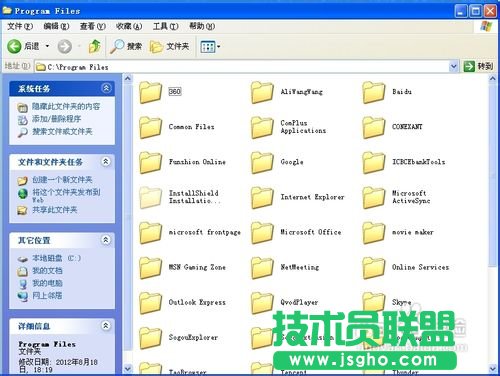The width and height of the screenshot is (500, 376).
Task: Select the Internet Explorer folder icon
Action: [262, 197]
